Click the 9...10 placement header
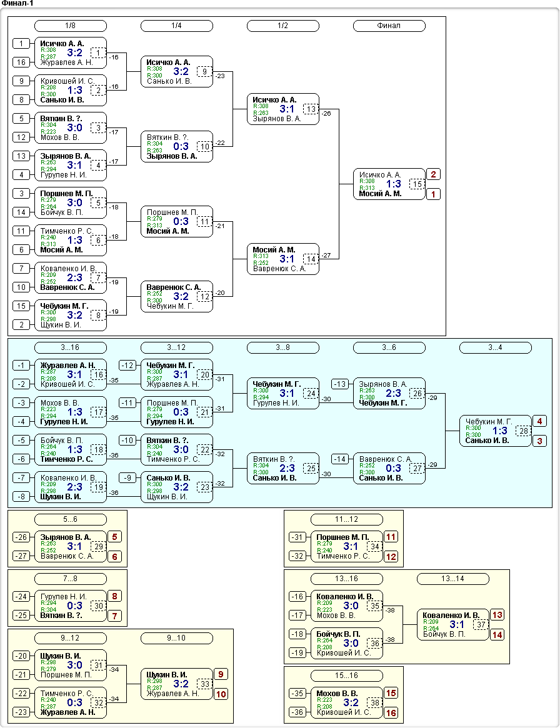Viewport: 560px width, 728px height. tap(177, 638)
